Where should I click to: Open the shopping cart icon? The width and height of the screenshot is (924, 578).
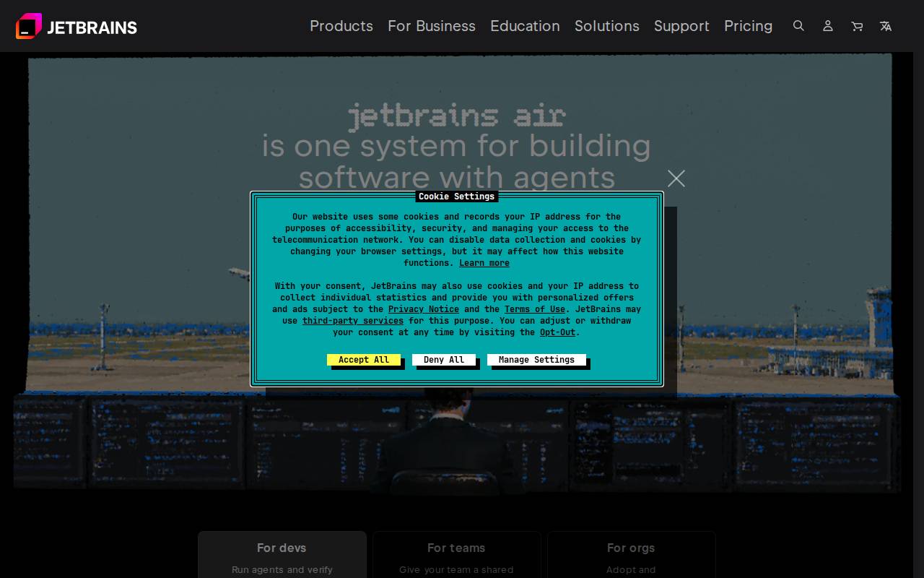click(857, 26)
